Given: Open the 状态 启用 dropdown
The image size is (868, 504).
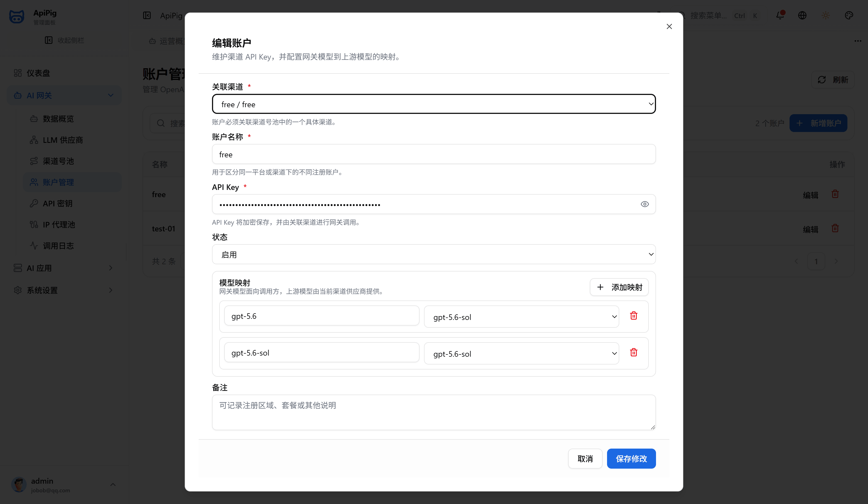Looking at the screenshot, I should click(x=434, y=255).
